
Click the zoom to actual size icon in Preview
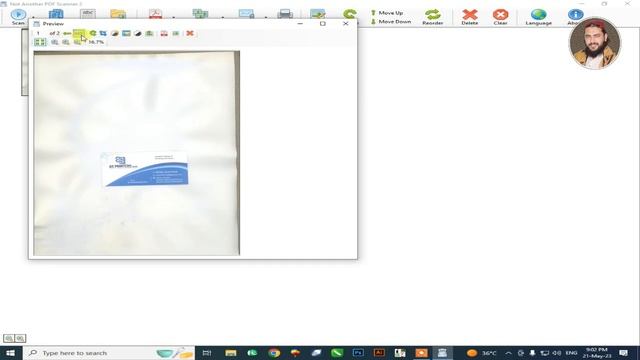point(54,42)
